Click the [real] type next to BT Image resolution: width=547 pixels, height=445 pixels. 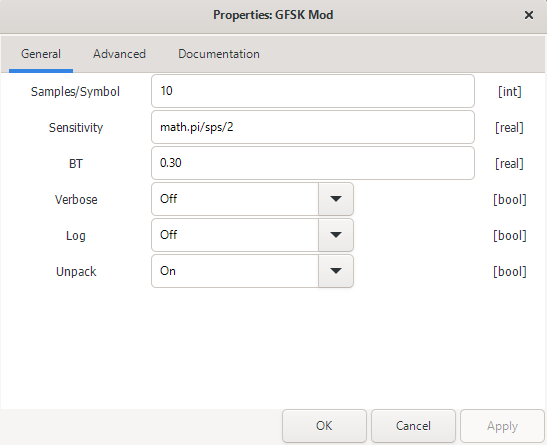(x=509, y=163)
